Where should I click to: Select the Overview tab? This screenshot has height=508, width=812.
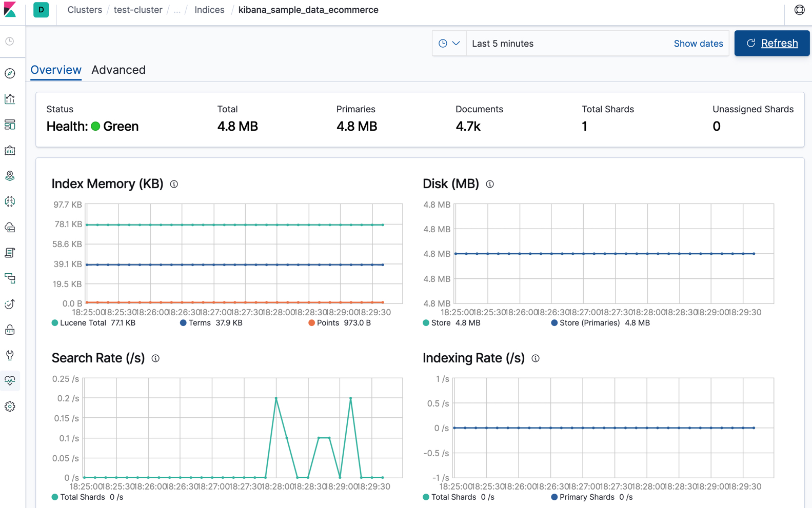tap(56, 70)
